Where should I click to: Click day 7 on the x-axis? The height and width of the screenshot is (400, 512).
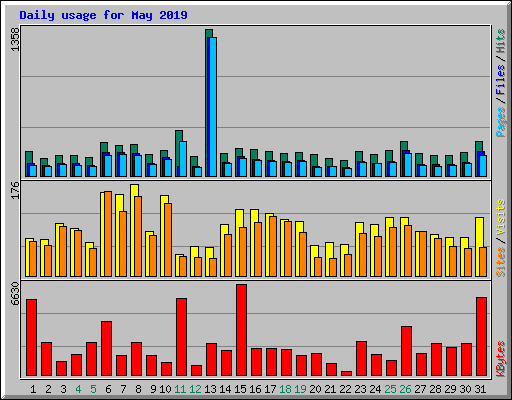pyautogui.click(x=123, y=389)
